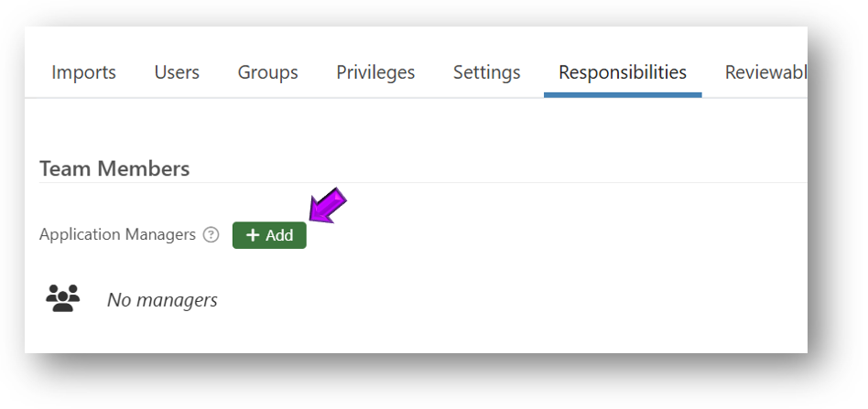This screenshot has height=409, width=868.
Task: Click the word Add in the green button
Action: click(279, 235)
